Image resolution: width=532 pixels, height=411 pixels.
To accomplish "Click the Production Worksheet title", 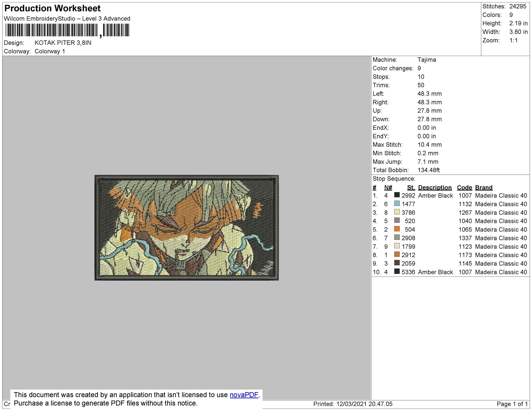I will point(52,8).
